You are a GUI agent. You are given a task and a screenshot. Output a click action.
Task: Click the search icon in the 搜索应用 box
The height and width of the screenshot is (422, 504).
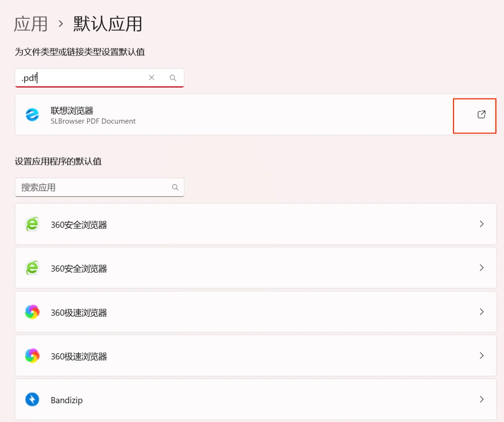[x=175, y=187]
